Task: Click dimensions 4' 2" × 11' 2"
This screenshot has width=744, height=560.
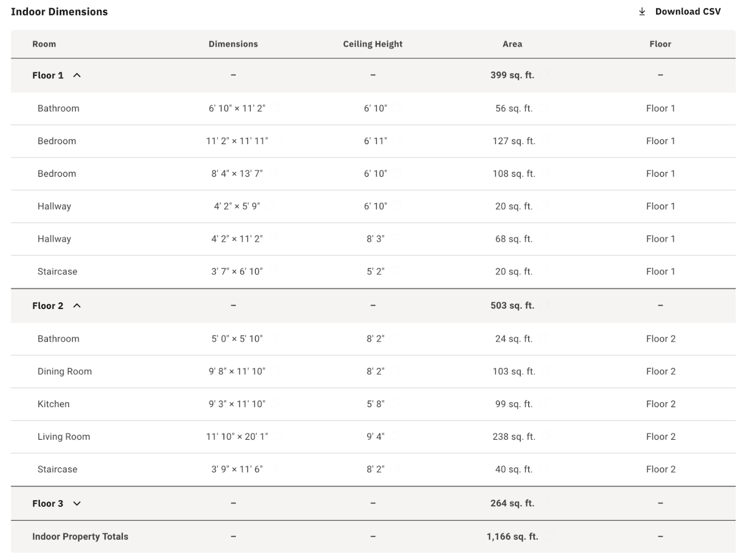Action: 237,239
